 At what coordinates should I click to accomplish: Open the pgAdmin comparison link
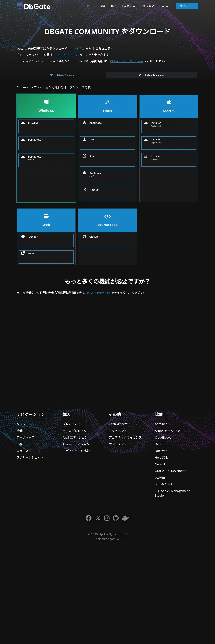click(161, 477)
